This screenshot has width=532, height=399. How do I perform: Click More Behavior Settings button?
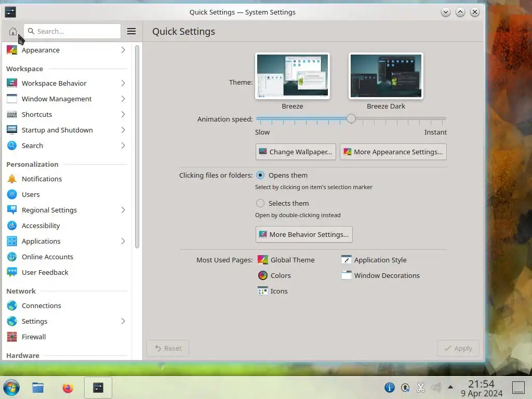304,234
